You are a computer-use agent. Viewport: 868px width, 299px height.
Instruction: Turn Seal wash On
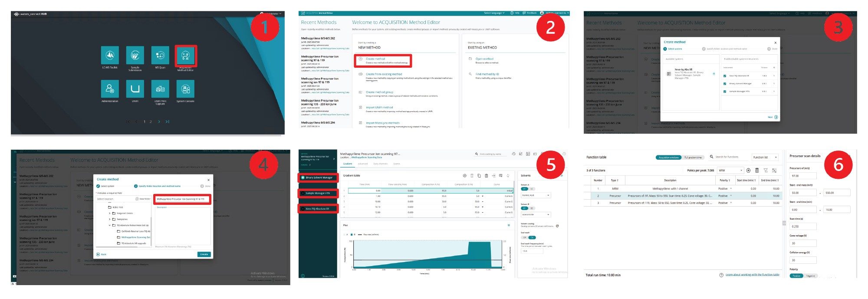(532, 237)
